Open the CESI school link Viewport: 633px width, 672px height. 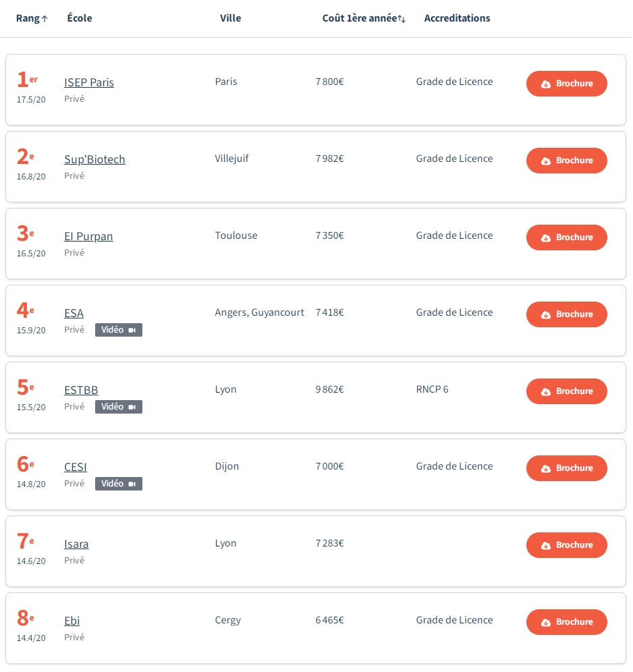pos(76,467)
